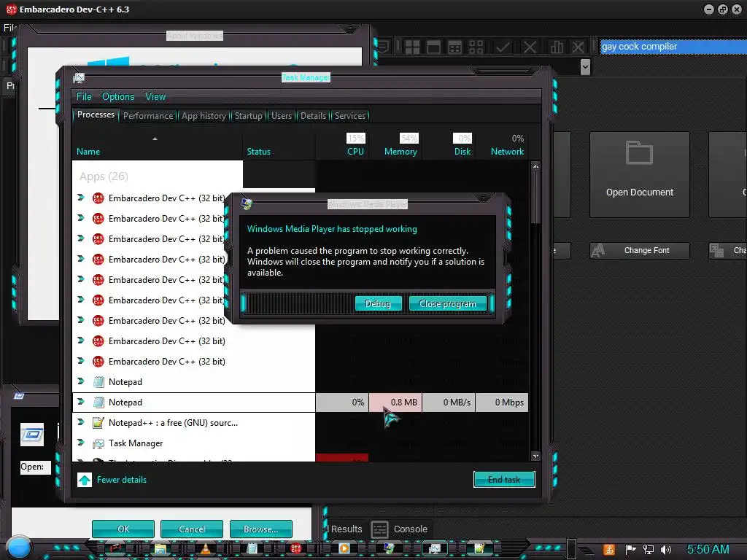This screenshot has width=747, height=560.
Task: Click the Rebuild All four-squares icon
Action: pos(476,47)
